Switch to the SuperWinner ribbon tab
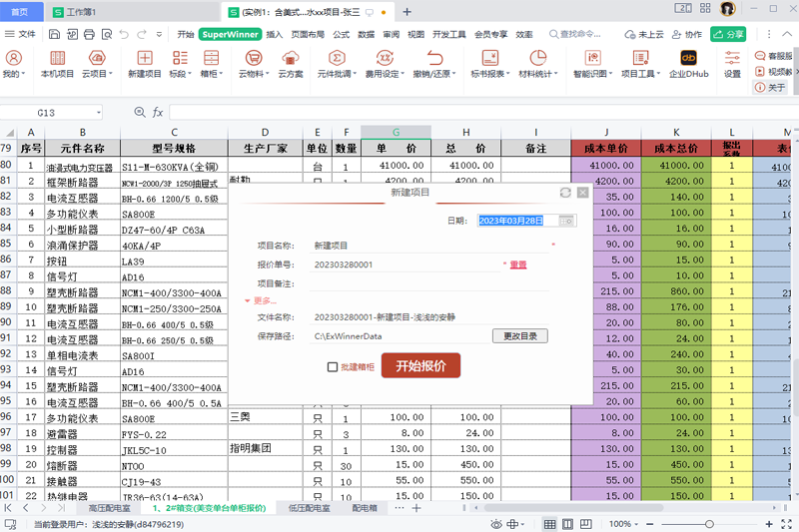This screenshot has height=532, width=799. pyautogui.click(x=230, y=34)
